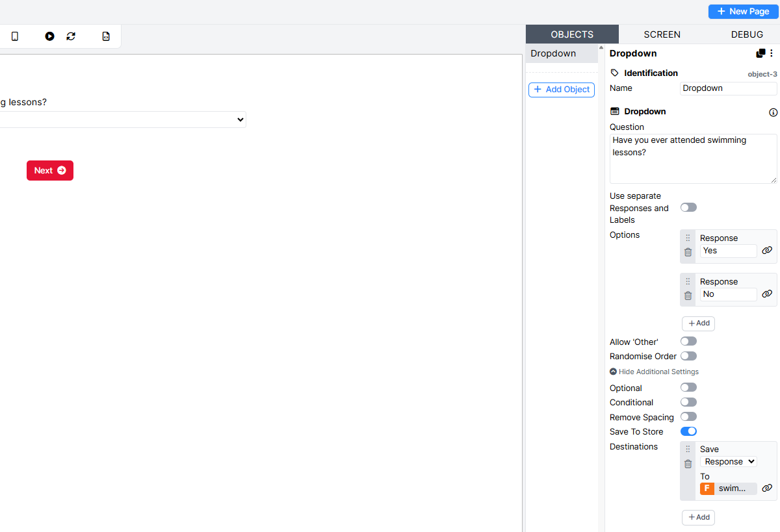Click link icon beside swim field
780x532 pixels.
[x=767, y=488]
